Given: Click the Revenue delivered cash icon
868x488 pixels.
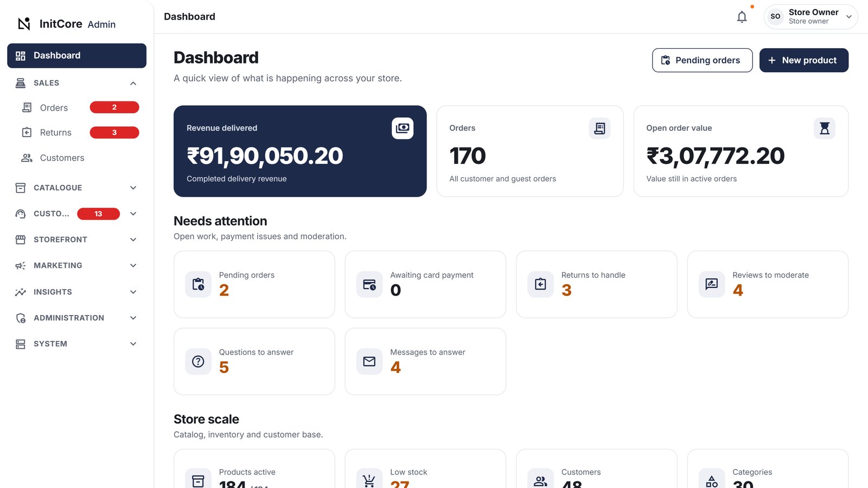Looking at the screenshot, I should [403, 128].
